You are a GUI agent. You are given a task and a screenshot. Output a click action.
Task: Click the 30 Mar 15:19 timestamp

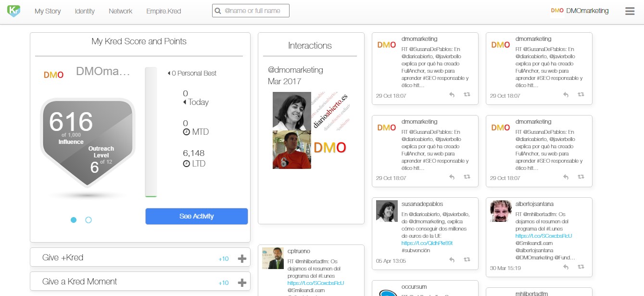pos(505,268)
